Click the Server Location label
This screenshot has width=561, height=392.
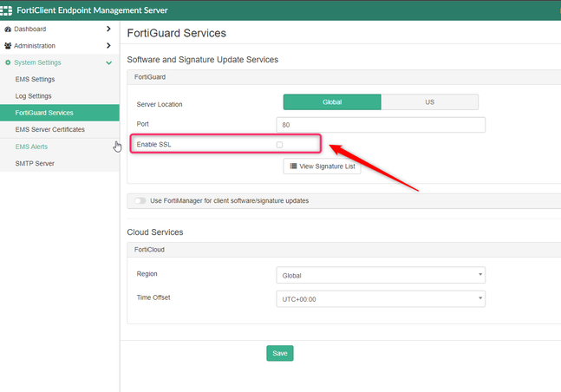click(160, 104)
